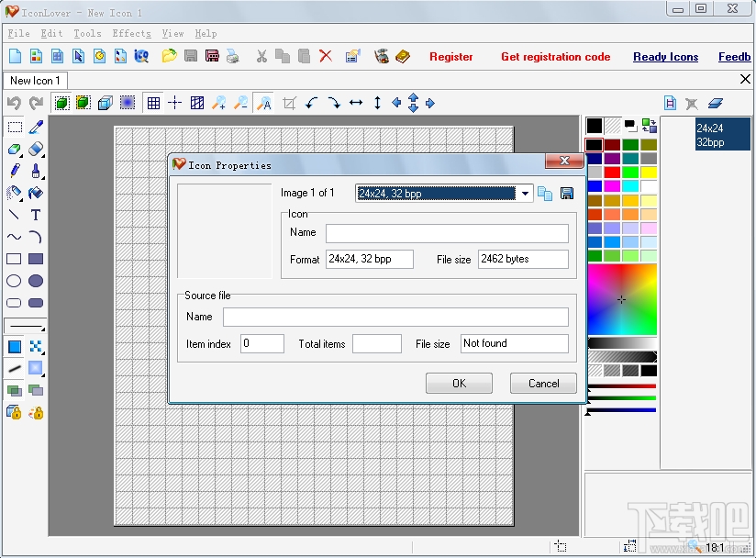756x558 pixels.
Task: Open the Effects menu
Action: [x=131, y=33]
